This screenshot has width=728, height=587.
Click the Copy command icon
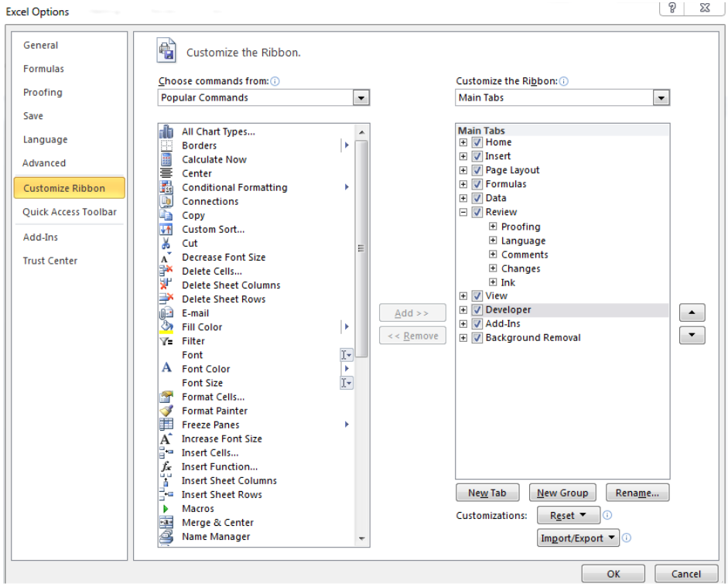click(166, 215)
